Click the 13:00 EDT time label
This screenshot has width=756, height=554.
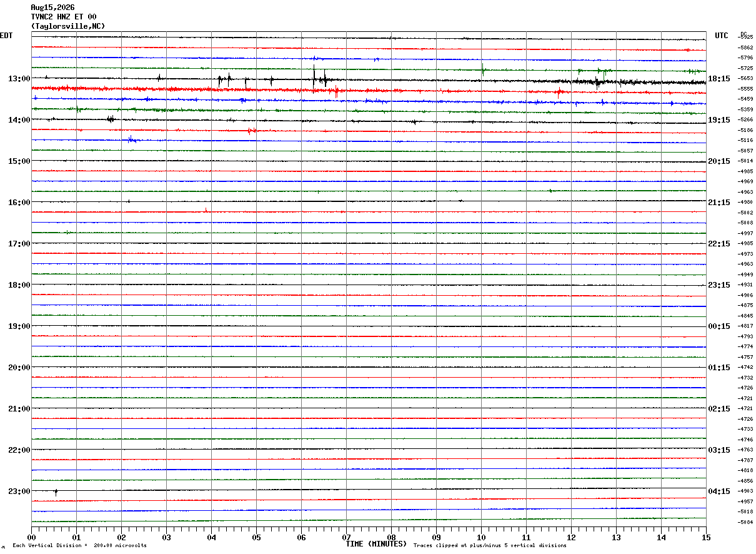tap(19, 79)
